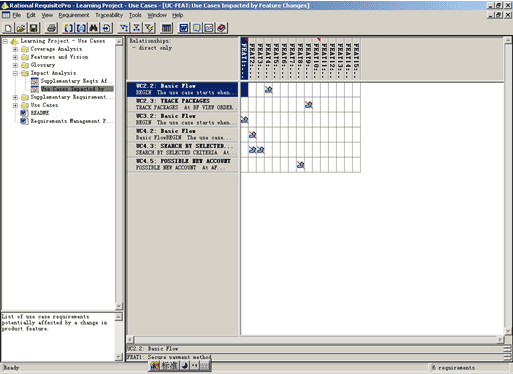Click the Print toolbar icon
Viewport: 513px width, 374px height.
pyautogui.click(x=51, y=28)
